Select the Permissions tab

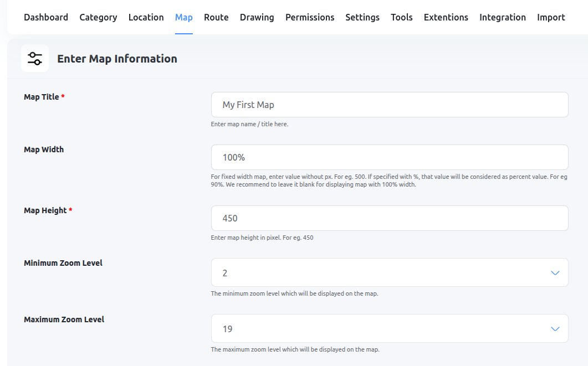coord(310,17)
